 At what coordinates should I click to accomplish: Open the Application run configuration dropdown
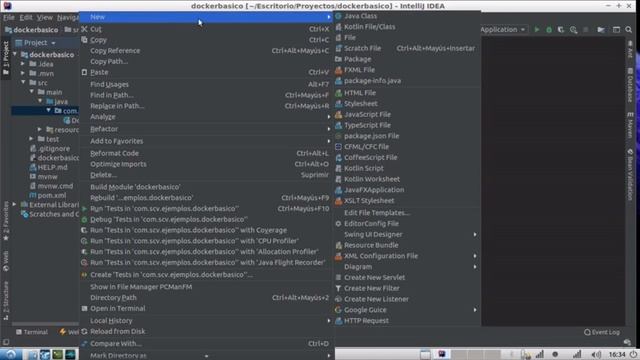point(503,29)
